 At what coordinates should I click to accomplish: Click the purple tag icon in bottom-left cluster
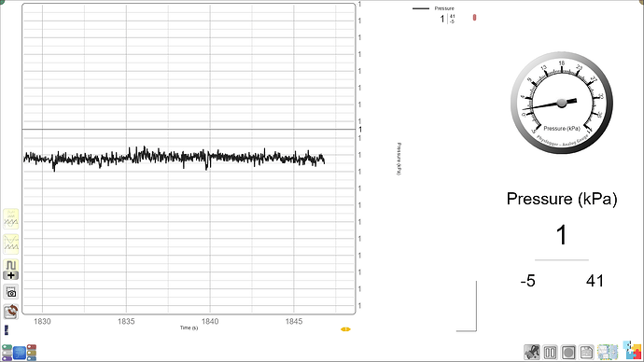(7, 358)
